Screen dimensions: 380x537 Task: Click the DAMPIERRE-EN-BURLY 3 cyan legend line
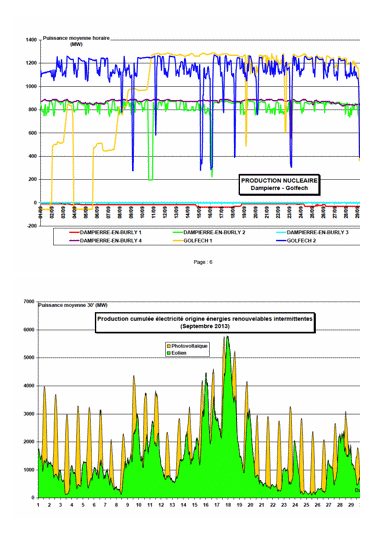[x=281, y=233]
